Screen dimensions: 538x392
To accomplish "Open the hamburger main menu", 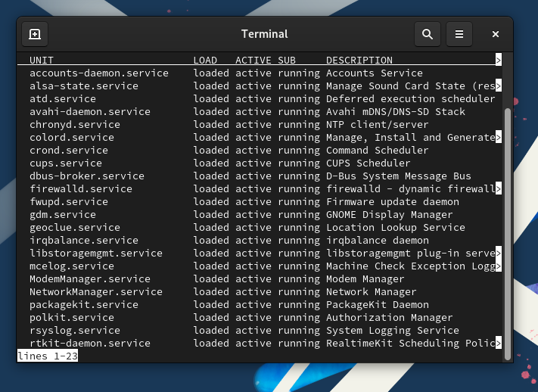I will (459, 34).
